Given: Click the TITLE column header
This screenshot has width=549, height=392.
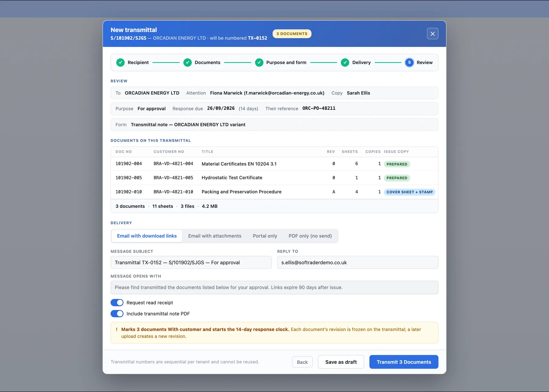Looking at the screenshot, I should coord(207,152).
